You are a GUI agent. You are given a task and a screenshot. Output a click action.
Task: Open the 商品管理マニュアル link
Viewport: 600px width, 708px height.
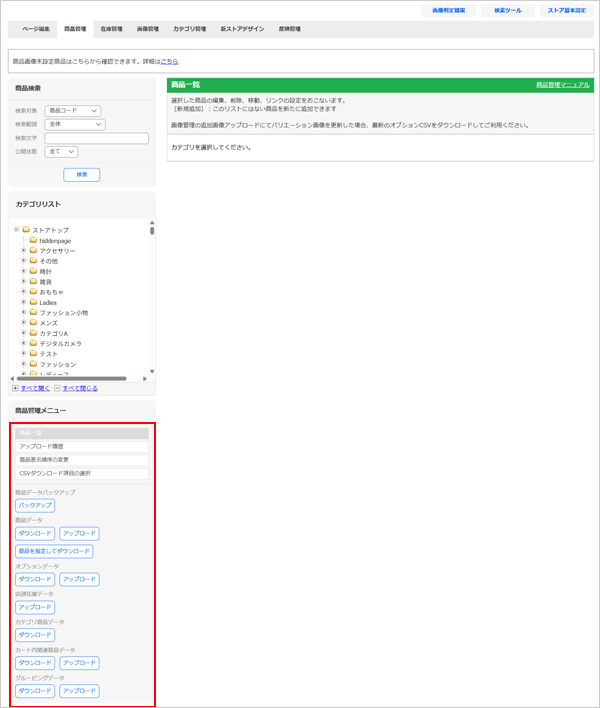pos(562,86)
